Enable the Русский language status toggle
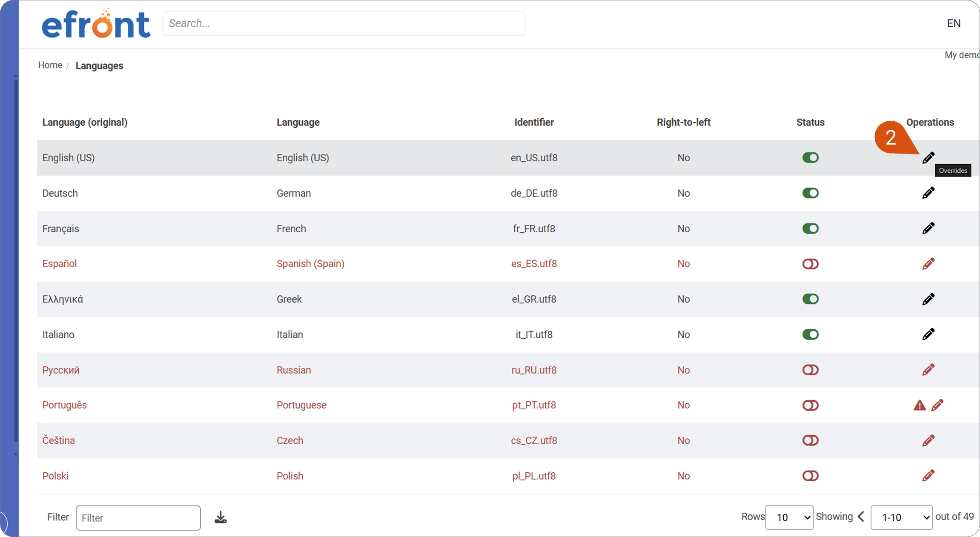Screen dimensions: 980x537 tap(810, 370)
